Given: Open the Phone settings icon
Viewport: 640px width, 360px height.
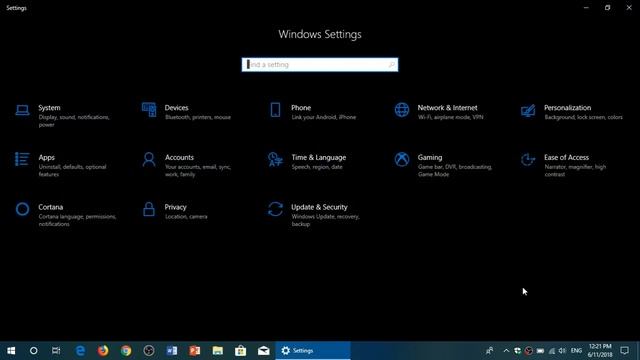Looking at the screenshot, I should coord(276,110).
